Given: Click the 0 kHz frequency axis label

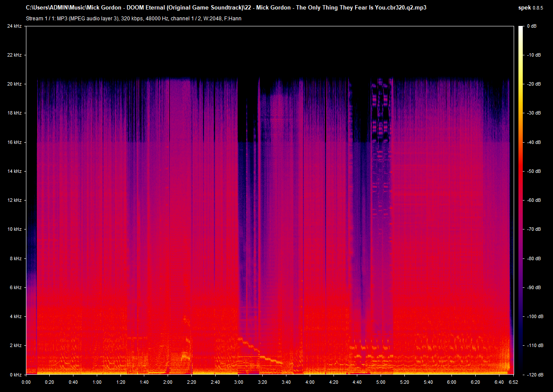Looking at the screenshot, I should [x=16, y=375].
